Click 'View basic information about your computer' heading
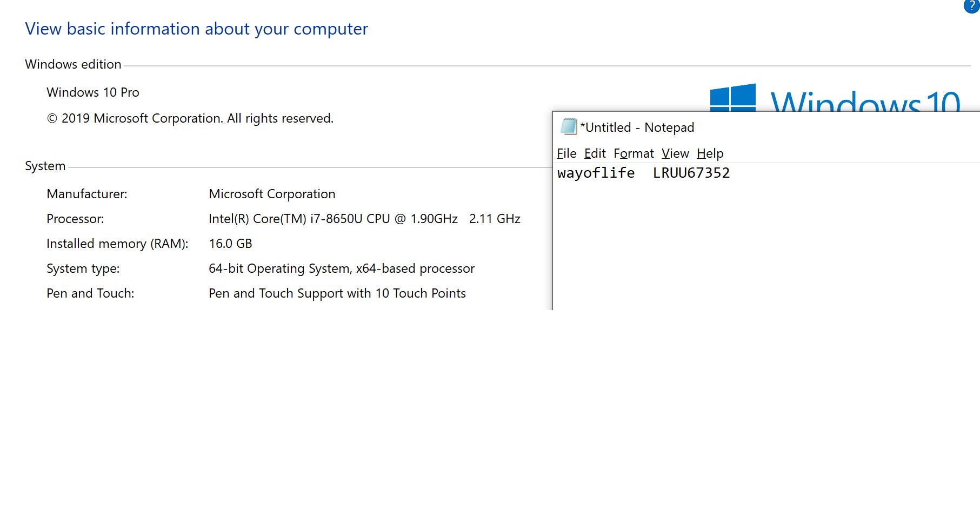980x525 pixels. pos(196,29)
